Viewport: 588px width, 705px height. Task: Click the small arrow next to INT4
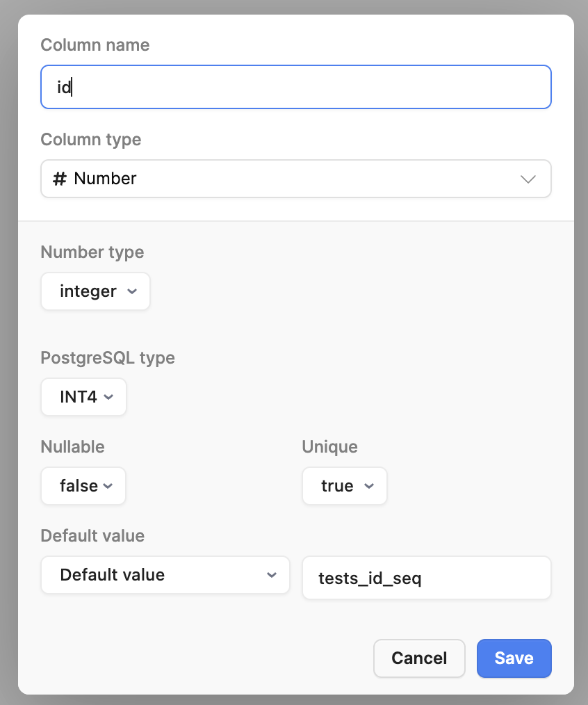[x=108, y=397]
